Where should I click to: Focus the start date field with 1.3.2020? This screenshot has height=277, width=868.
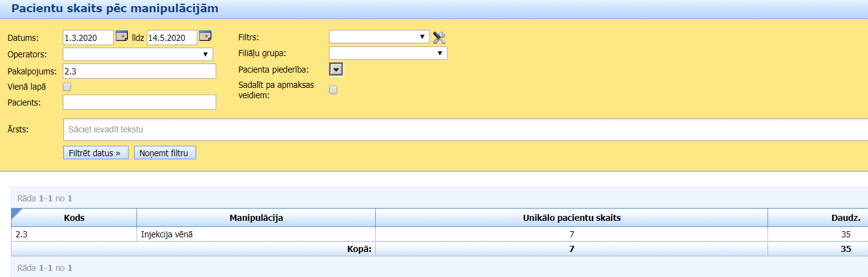pos(88,38)
